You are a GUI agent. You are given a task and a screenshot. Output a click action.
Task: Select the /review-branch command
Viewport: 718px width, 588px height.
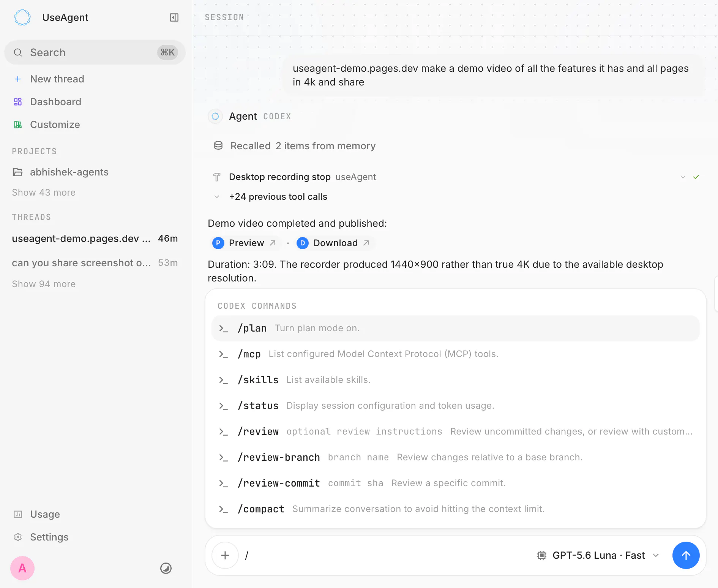[456, 457]
